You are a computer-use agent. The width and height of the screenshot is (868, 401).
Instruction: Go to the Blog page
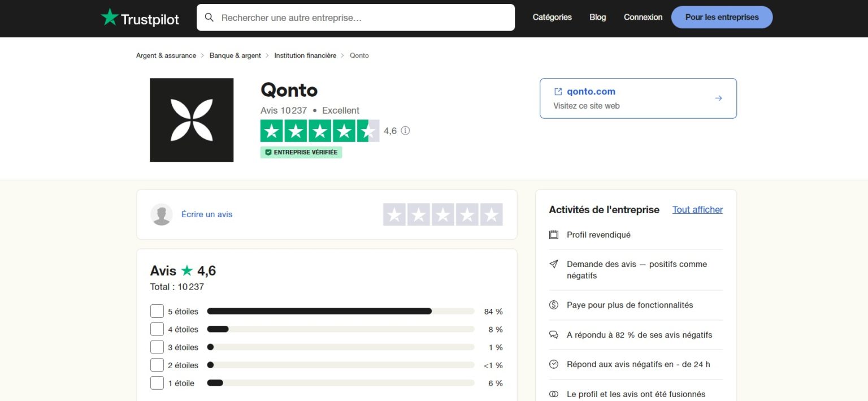597,17
